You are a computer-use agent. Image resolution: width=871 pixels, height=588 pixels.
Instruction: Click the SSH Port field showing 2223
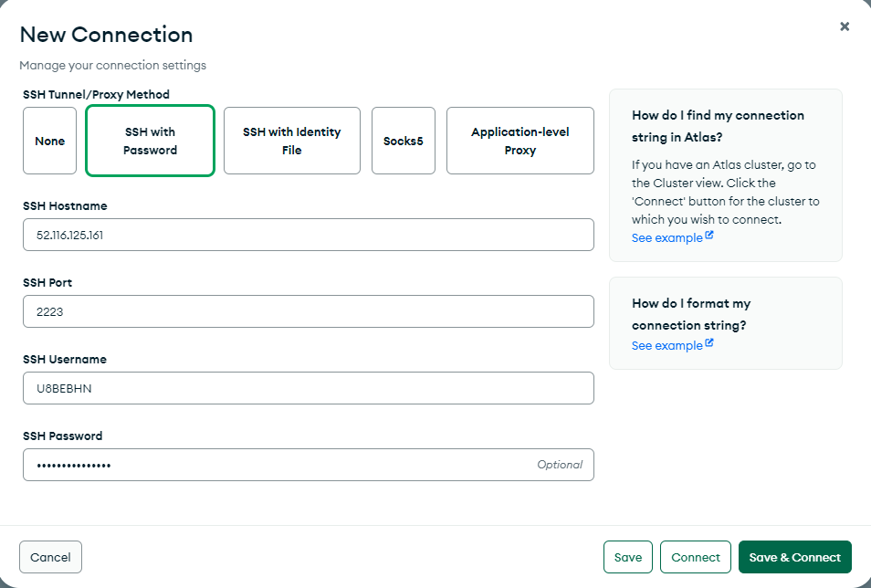click(x=308, y=311)
